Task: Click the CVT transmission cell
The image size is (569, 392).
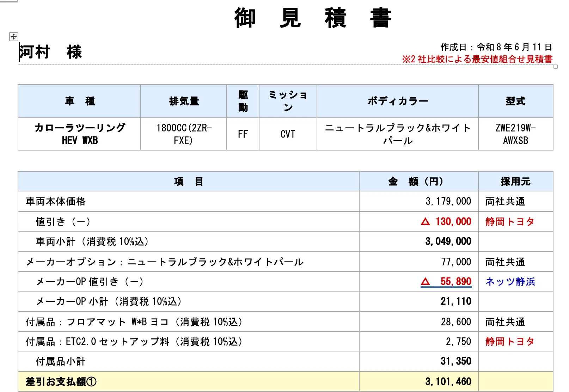Action: [x=288, y=134]
